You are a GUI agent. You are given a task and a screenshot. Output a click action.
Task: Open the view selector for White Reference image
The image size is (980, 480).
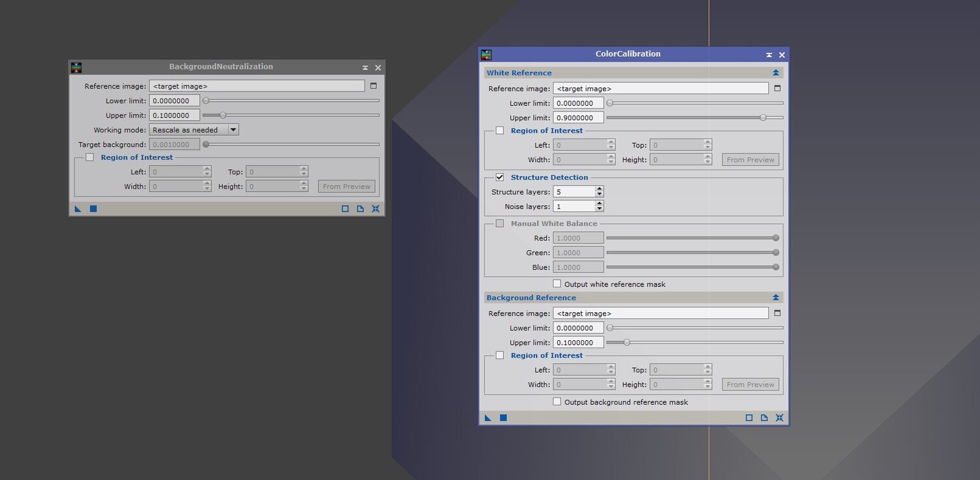[777, 88]
